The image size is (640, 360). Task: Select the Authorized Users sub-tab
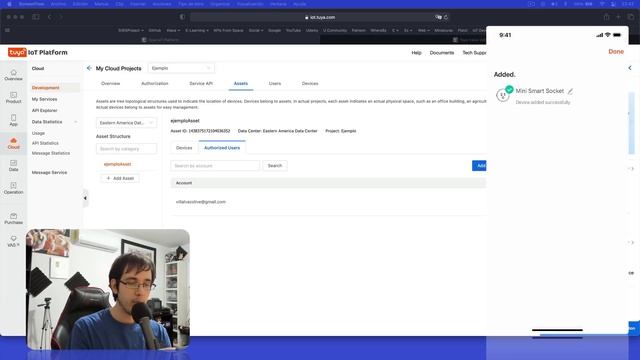222,148
